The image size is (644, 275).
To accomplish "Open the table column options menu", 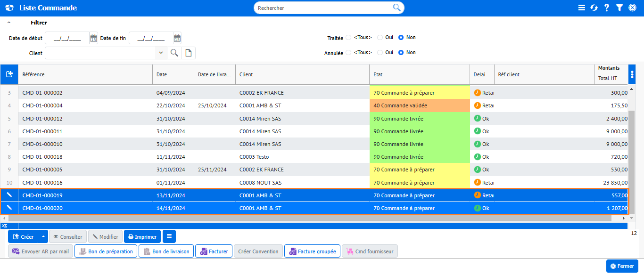I will (x=632, y=74).
